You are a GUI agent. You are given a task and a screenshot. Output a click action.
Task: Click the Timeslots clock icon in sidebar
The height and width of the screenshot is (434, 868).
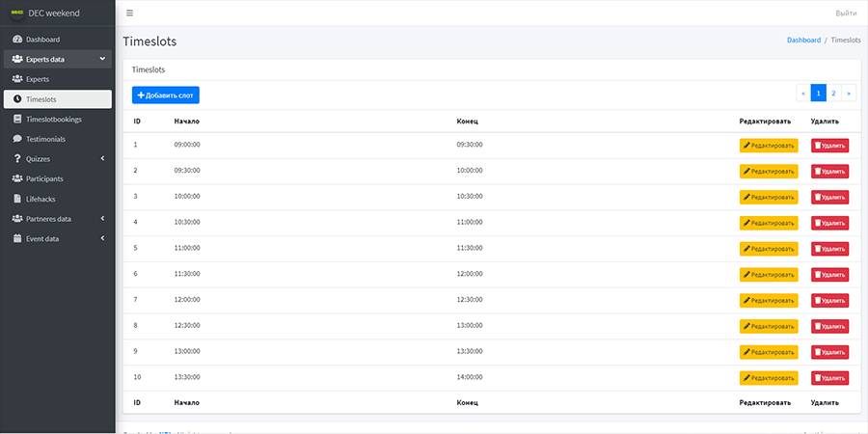coord(17,99)
